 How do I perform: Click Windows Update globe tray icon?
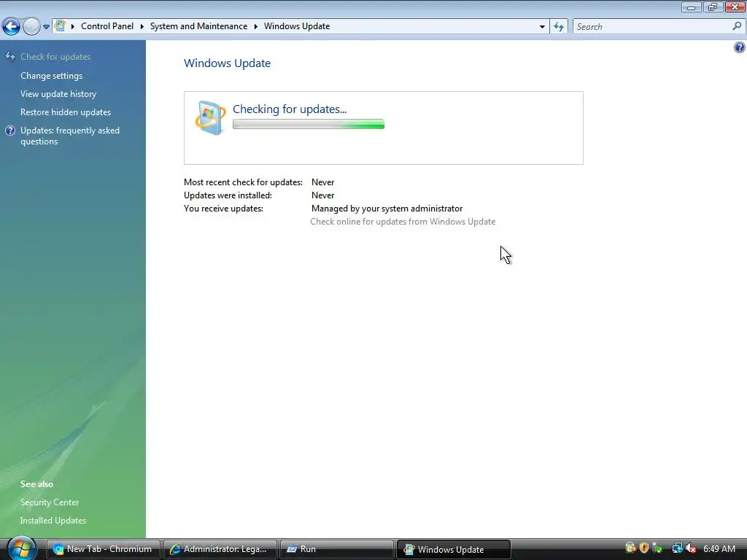630,548
